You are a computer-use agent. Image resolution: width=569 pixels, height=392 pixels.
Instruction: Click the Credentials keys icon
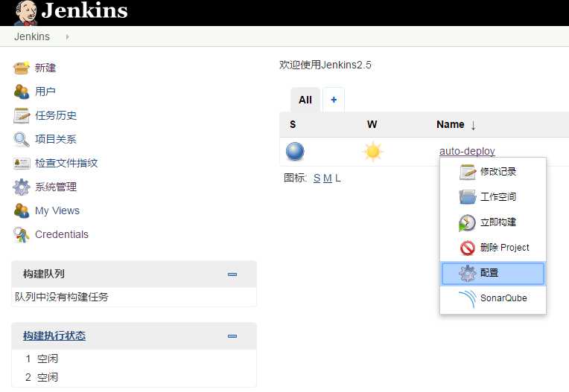21,235
